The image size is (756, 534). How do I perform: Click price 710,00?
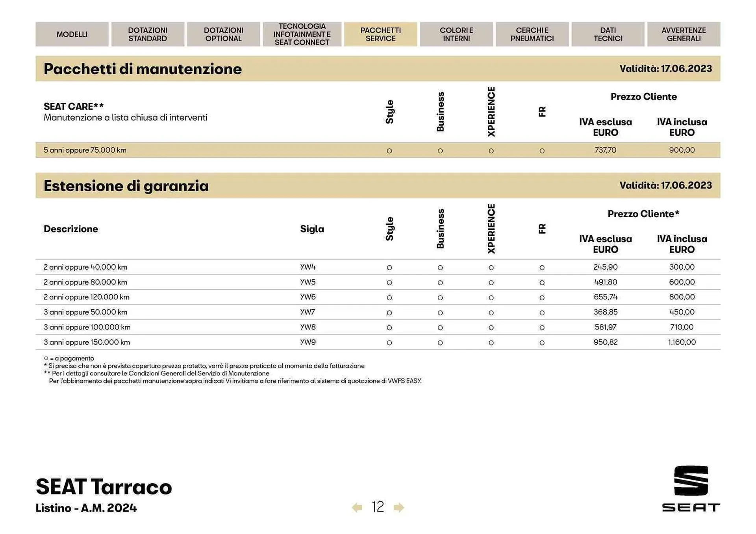(x=682, y=327)
